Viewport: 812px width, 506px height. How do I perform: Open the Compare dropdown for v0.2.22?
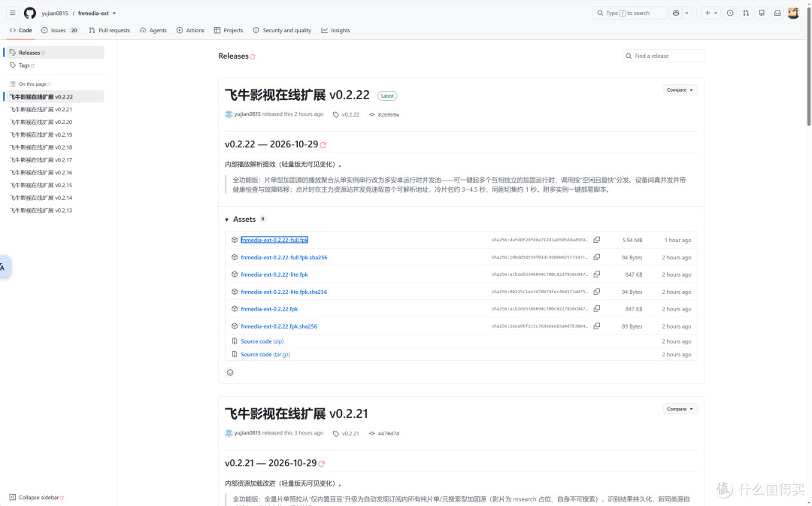coord(680,90)
